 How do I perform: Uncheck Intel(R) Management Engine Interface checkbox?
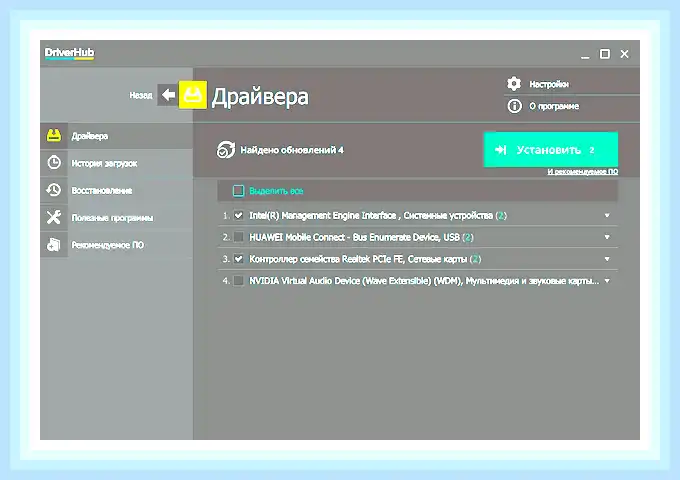pyautogui.click(x=238, y=215)
